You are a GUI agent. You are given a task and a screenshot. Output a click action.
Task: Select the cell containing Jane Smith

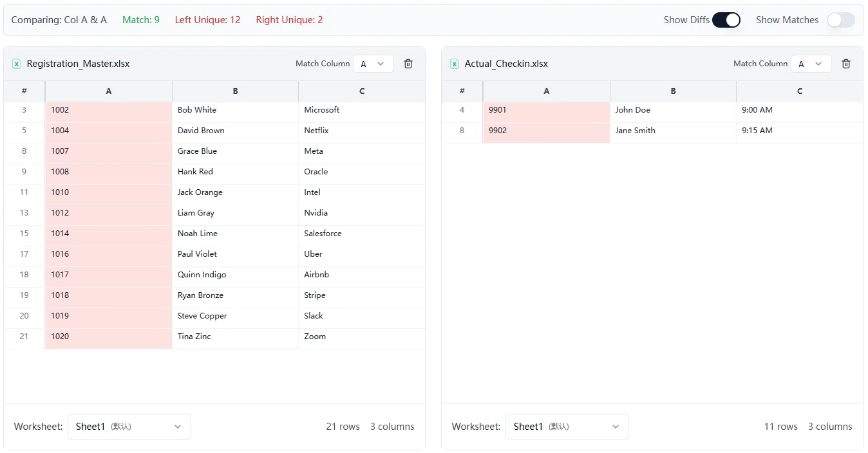[x=672, y=130]
